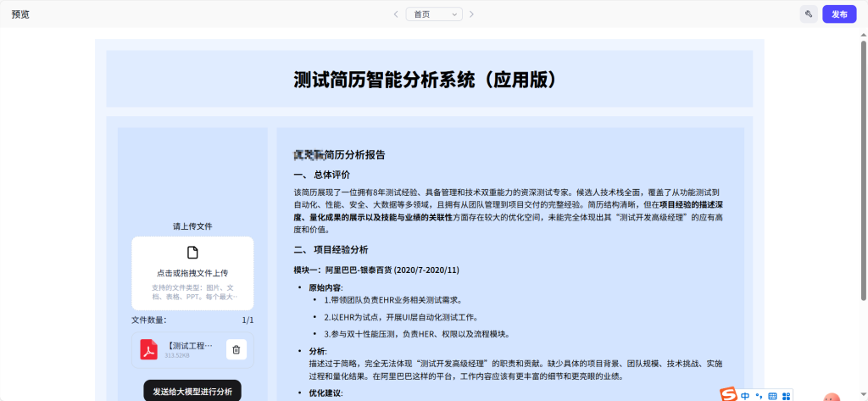Go to previous page with left chevron

[x=395, y=14]
